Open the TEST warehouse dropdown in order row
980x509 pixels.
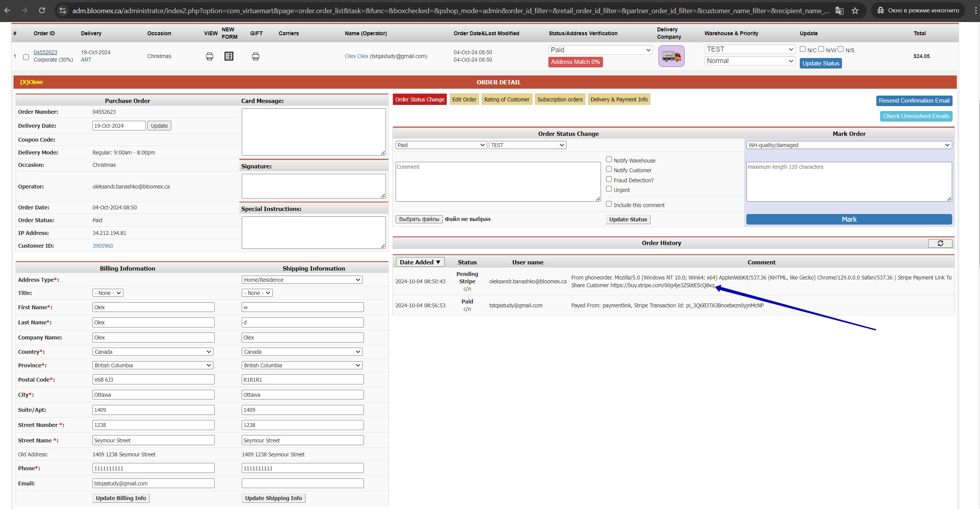pyautogui.click(x=750, y=49)
